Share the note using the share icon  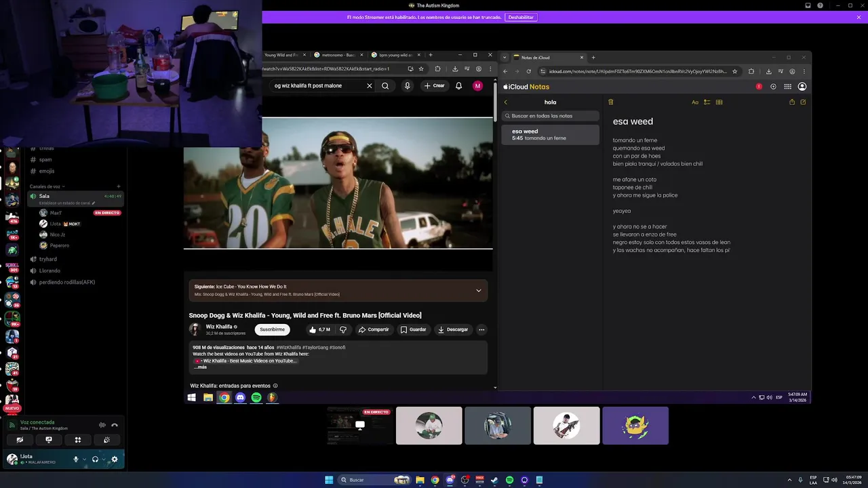click(x=792, y=102)
